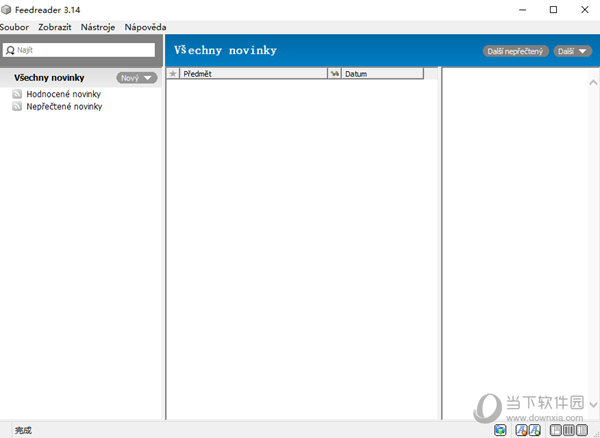Open the Nástroje menu
The height and width of the screenshot is (438, 600).
click(98, 27)
